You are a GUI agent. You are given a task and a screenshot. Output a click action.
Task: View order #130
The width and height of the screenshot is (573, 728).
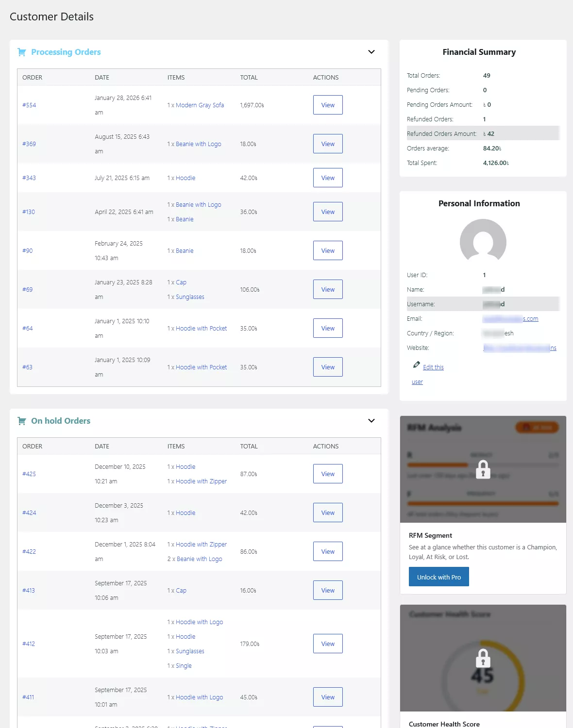(x=328, y=212)
